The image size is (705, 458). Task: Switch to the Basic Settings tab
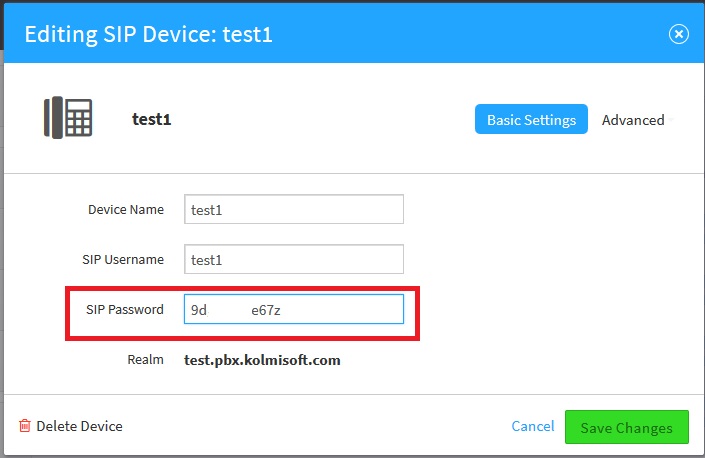[x=531, y=120]
